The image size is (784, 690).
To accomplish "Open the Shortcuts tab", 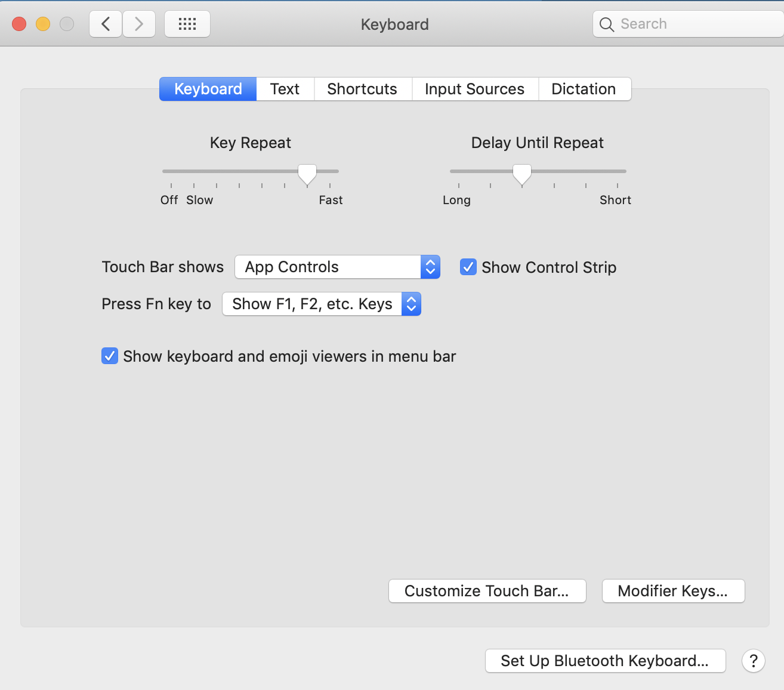I will [x=363, y=89].
